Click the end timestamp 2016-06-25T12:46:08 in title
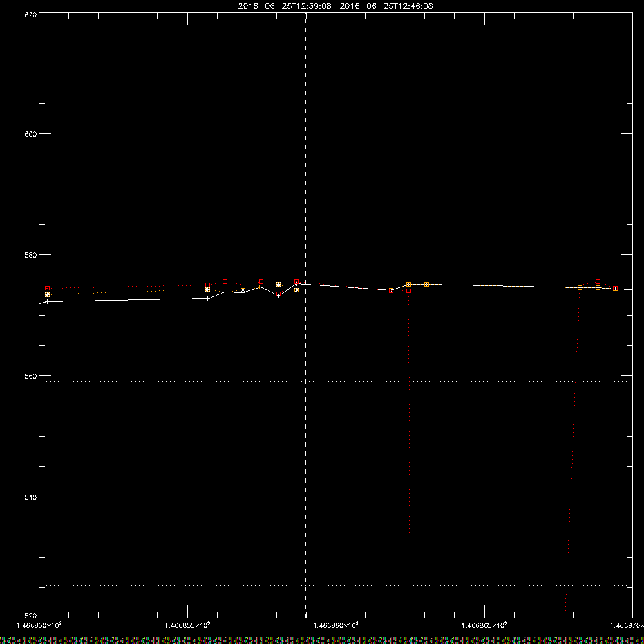Viewport: 644px width, 644px height. pos(386,6)
